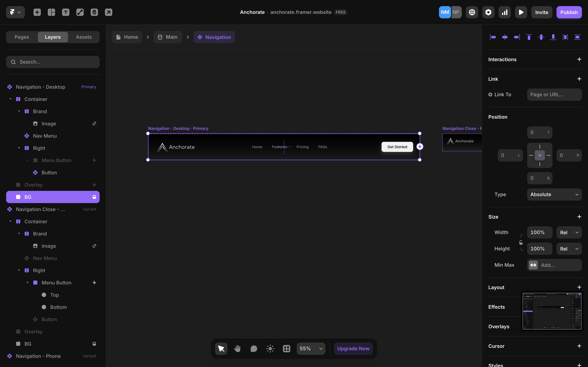The image size is (588, 367).
Task: Open the Layout tool in the toolbar
Action: pyautogui.click(x=51, y=12)
